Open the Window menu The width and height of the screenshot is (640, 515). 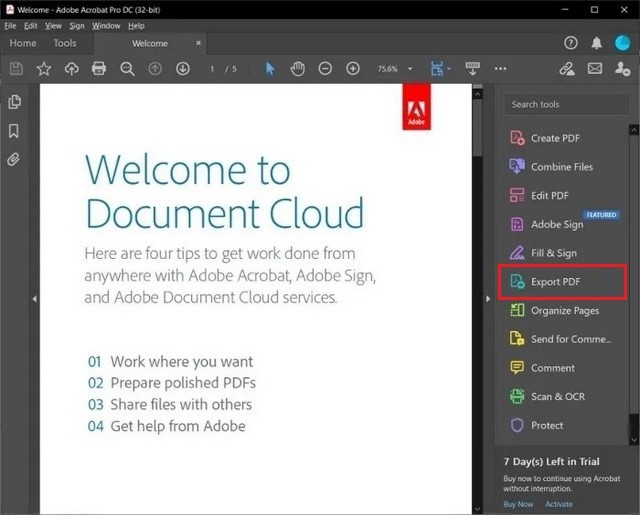click(x=106, y=26)
